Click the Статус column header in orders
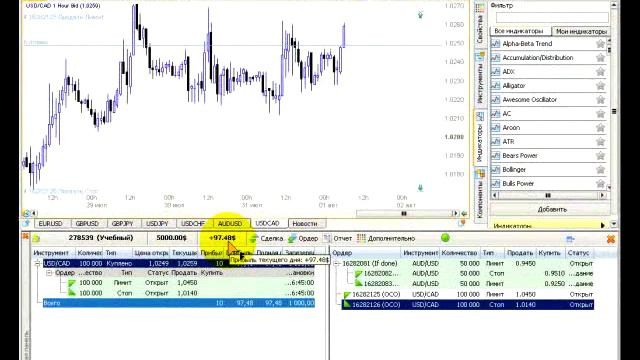The image size is (640, 360). point(579,253)
